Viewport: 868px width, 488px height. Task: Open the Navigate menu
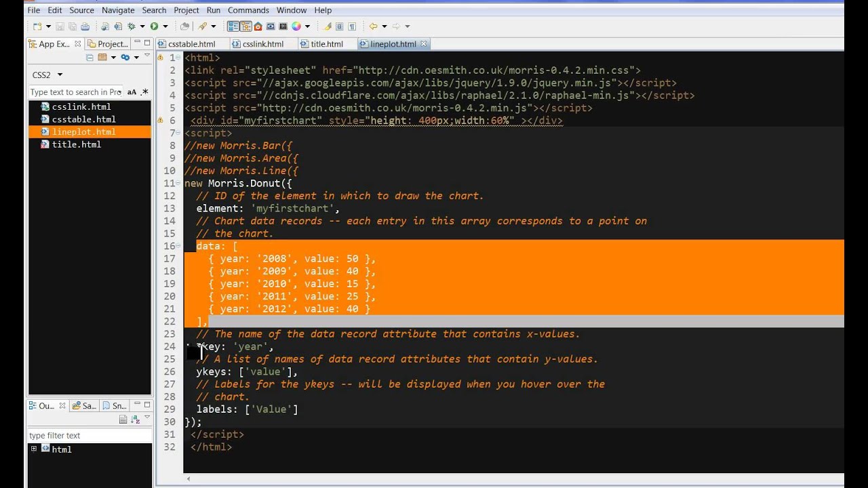(118, 10)
